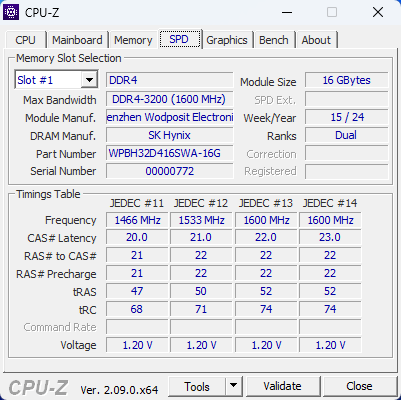This screenshot has width=401, height=400.
Task: Open the Slot #1 memory slot dropdown
Action: [x=56, y=80]
